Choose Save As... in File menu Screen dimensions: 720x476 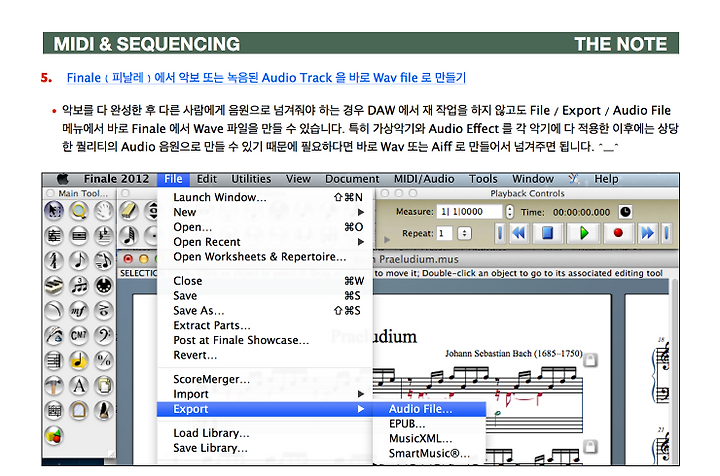pos(265,311)
